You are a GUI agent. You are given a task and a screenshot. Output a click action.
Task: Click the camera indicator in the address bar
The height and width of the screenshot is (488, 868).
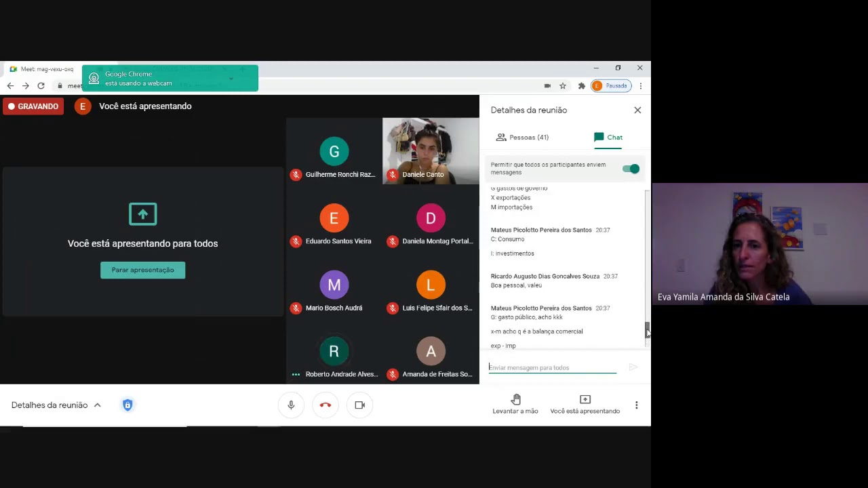pos(547,85)
